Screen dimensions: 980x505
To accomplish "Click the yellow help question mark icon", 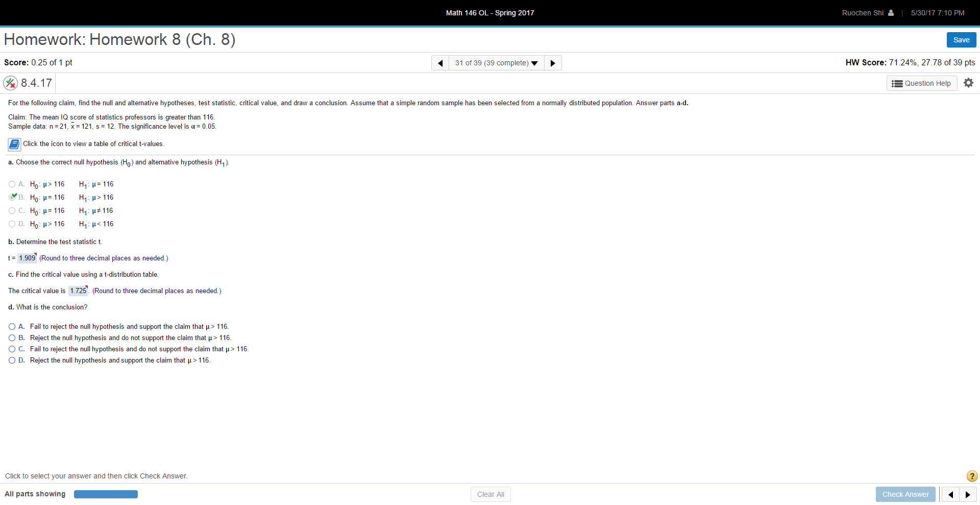I will click(x=972, y=476).
